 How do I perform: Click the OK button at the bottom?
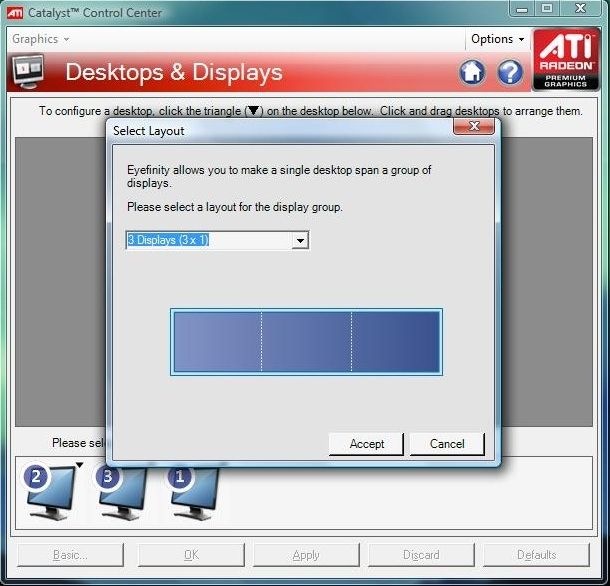(191, 554)
